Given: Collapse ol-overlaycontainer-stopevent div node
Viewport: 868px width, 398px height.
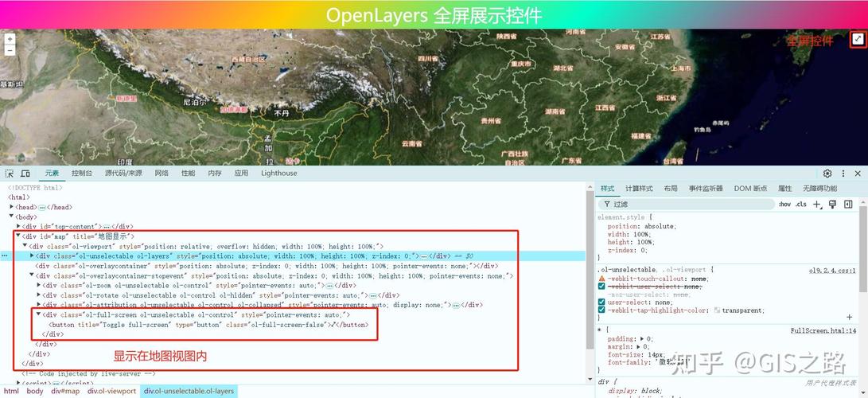Looking at the screenshot, I should [x=32, y=275].
